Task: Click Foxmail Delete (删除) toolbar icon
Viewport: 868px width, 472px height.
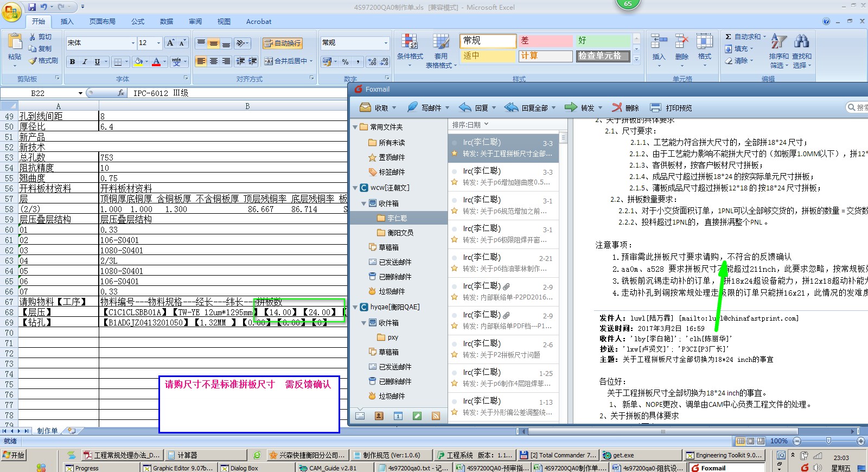Action: pyautogui.click(x=617, y=107)
